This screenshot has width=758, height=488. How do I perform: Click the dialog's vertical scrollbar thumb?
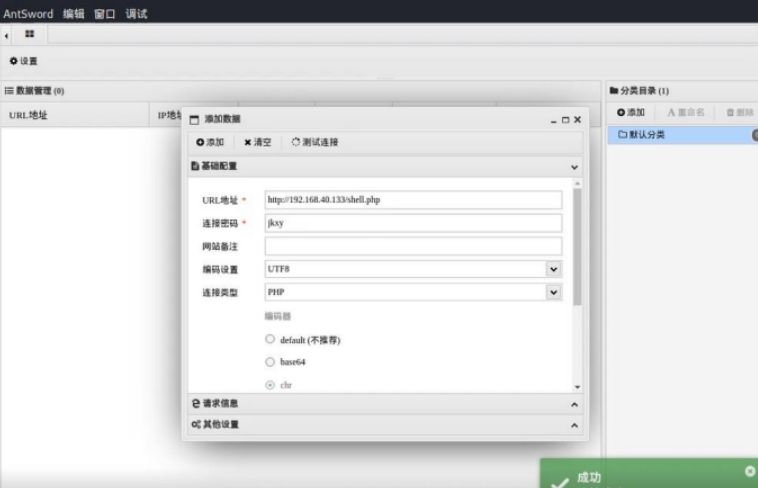pos(577,247)
